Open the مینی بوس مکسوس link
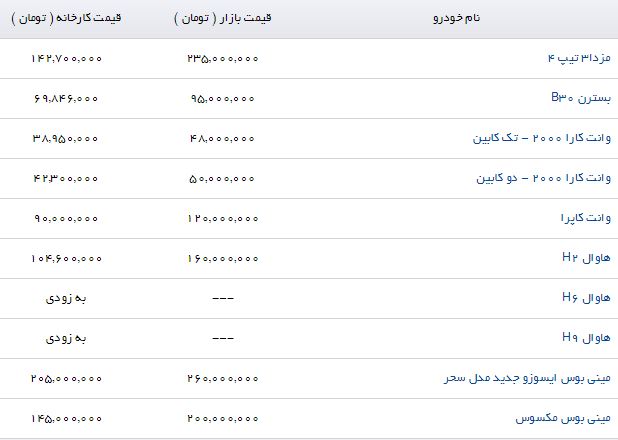 point(563,418)
